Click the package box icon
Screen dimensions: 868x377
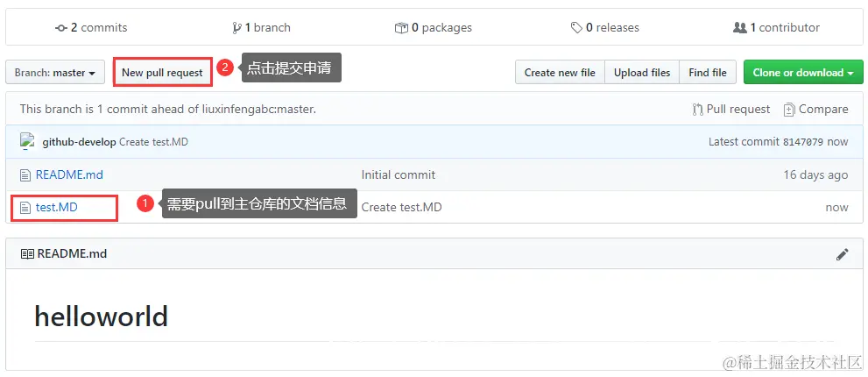pyautogui.click(x=401, y=28)
